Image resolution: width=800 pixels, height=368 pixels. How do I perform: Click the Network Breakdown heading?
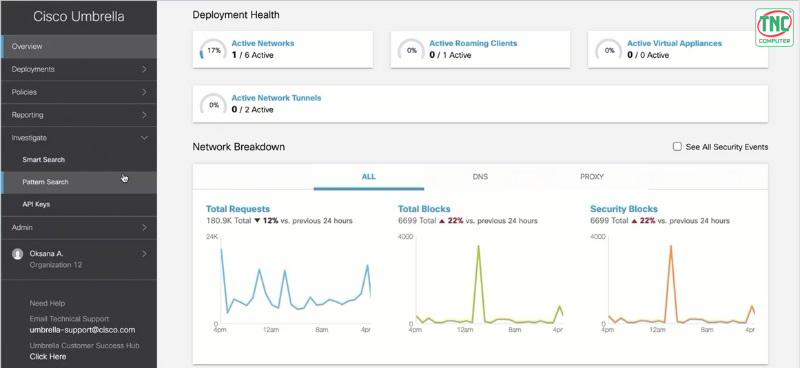(x=238, y=146)
